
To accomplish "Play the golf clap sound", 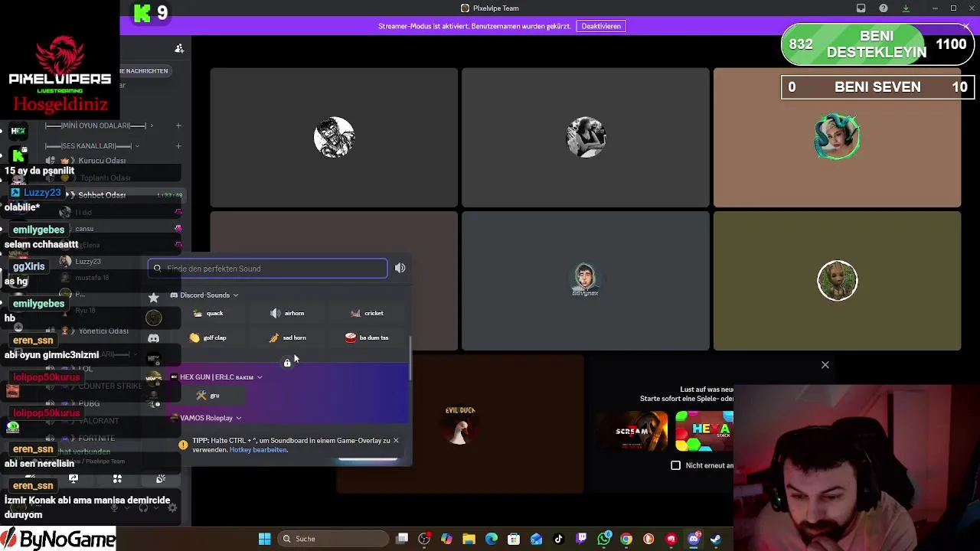I will (x=208, y=337).
